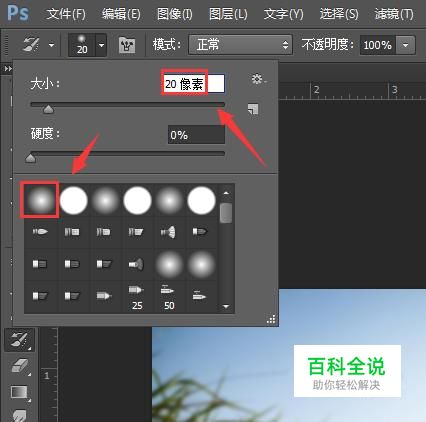This screenshot has height=422, width=426.
Task: Open the 模式 blending mode dropdown
Action: [x=240, y=44]
